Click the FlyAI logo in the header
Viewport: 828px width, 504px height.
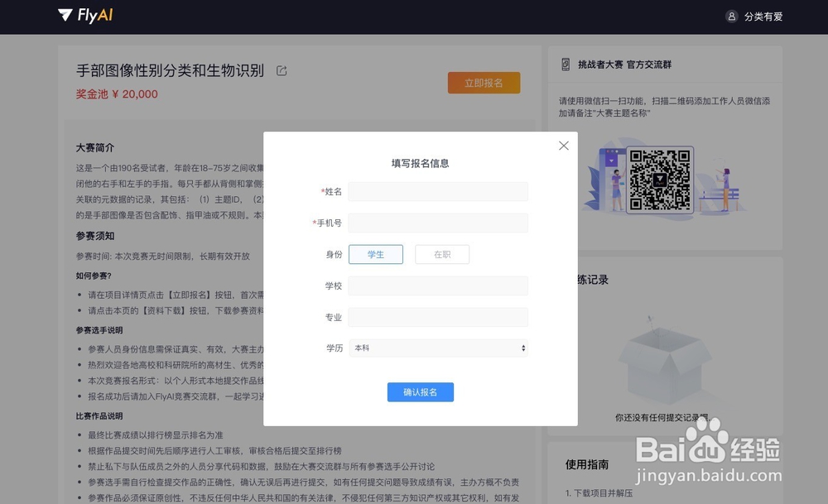click(x=85, y=16)
